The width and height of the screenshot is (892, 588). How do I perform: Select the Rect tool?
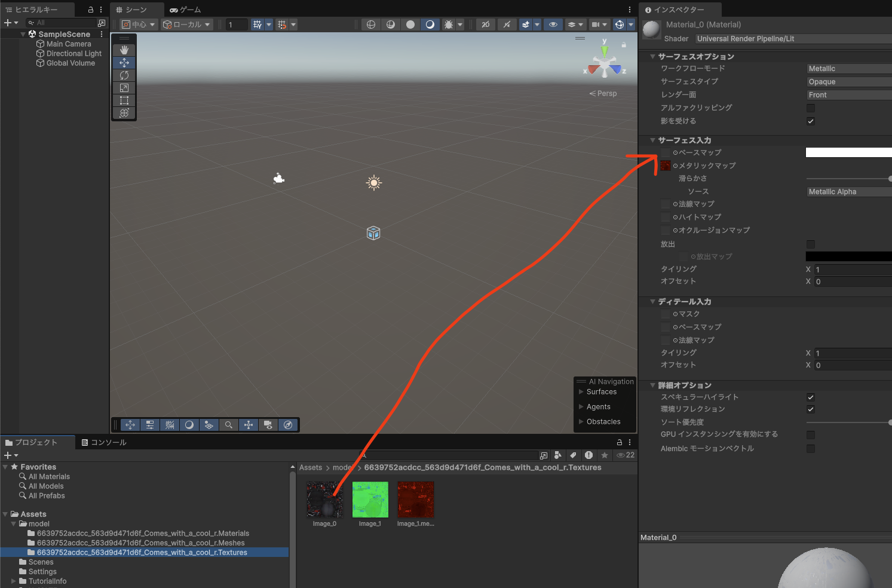(x=124, y=100)
